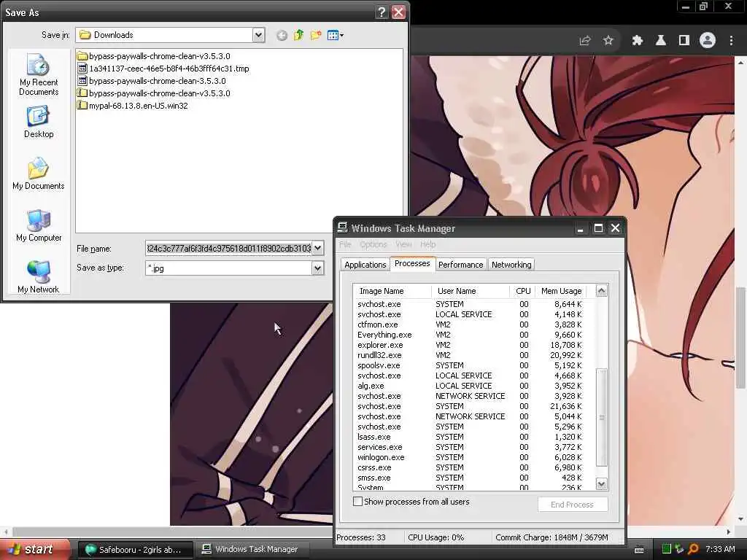Open My Computer in Save As sidebar
747x560 pixels.
click(x=39, y=226)
